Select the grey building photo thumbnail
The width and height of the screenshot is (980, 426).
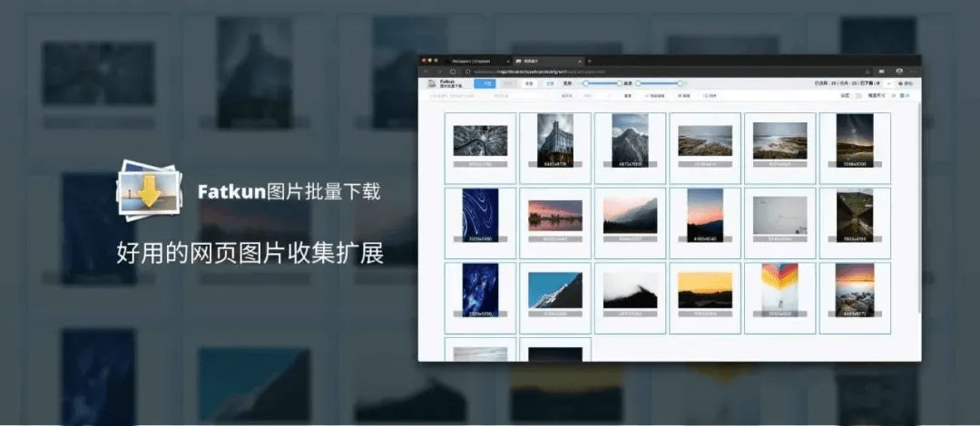tap(554, 142)
